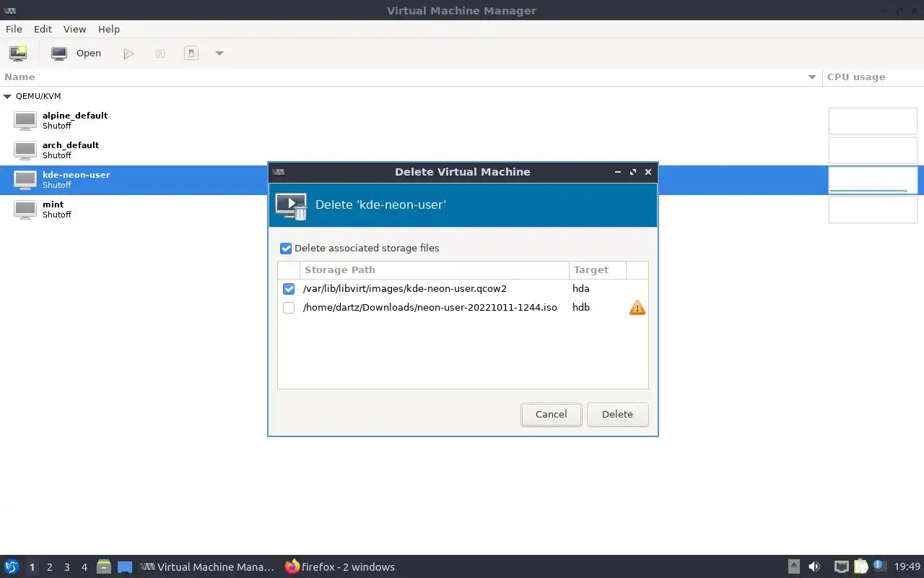The width and height of the screenshot is (924, 578).
Task: Click the Target column header
Action: point(598,270)
